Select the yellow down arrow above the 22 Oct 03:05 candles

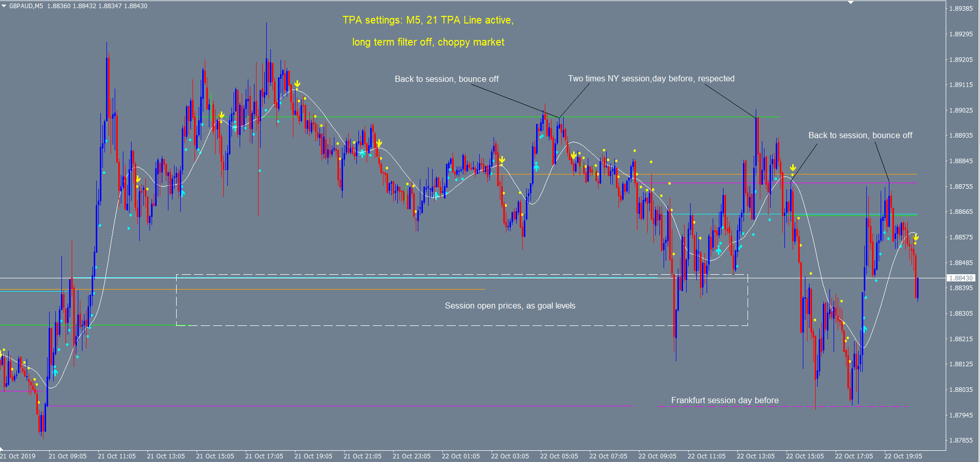502,160
